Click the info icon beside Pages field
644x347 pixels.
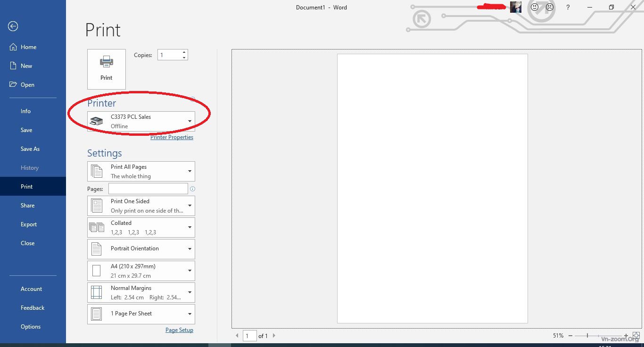[x=192, y=189]
